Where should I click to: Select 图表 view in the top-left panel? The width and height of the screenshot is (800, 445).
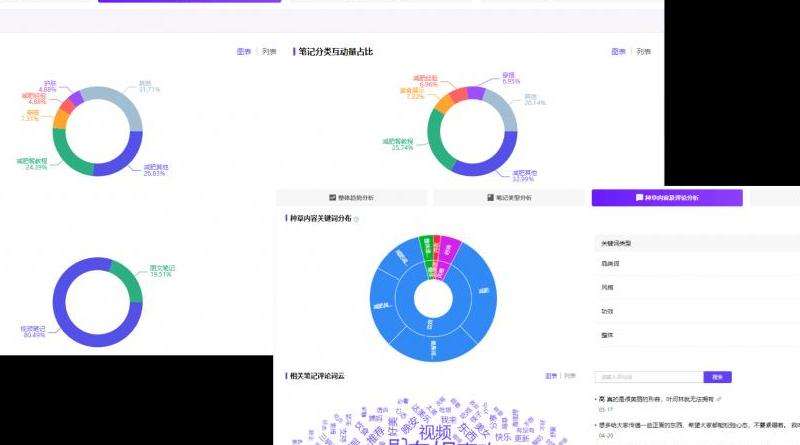244,51
